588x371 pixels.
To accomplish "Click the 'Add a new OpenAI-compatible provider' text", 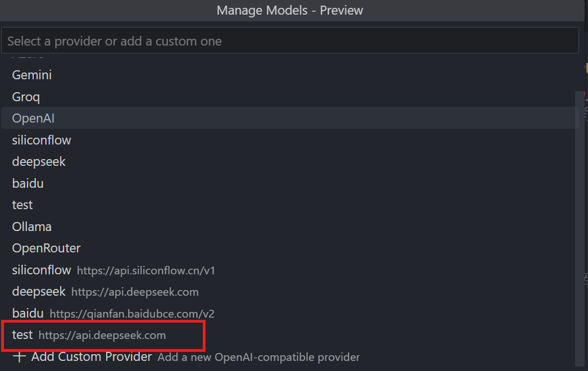I will coord(258,357).
